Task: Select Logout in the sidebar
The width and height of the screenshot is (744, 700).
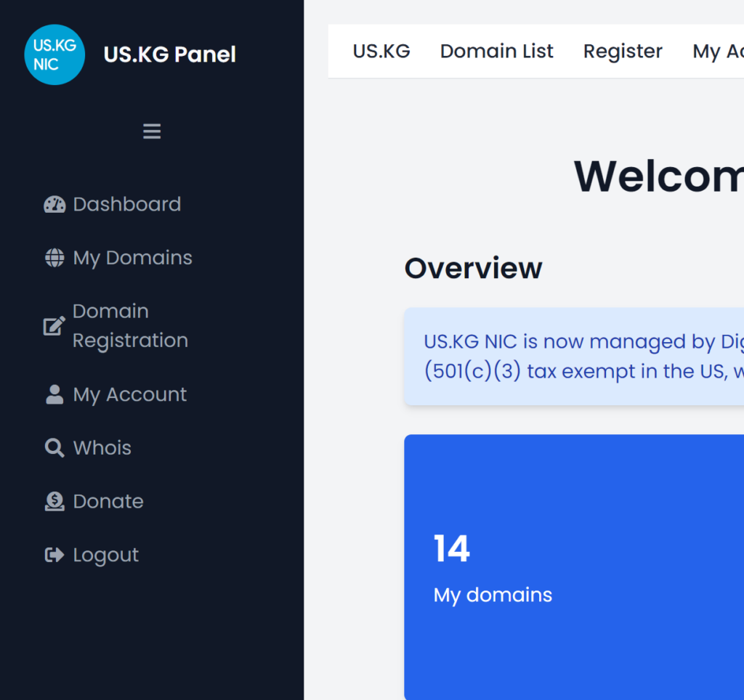Action: [x=92, y=555]
